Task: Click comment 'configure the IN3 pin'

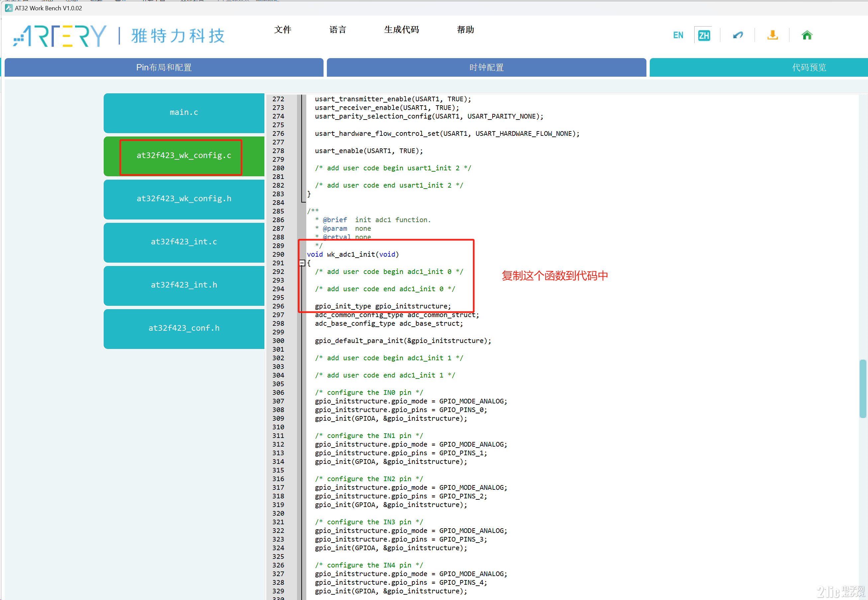Action: coord(369,522)
